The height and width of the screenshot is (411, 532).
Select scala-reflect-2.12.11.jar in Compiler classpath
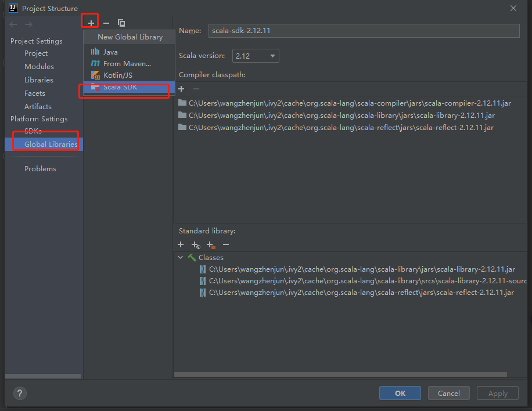pyautogui.click(x=341, y=128)
